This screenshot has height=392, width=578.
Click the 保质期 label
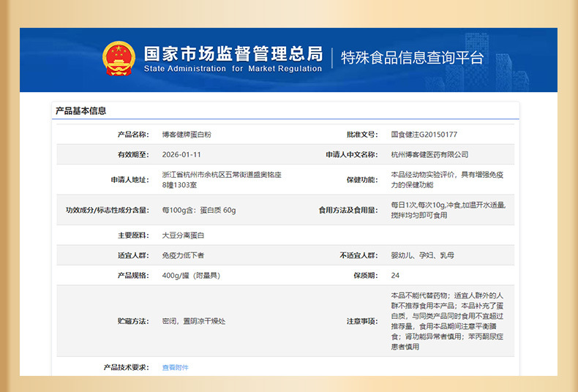[x=366, y=276]
